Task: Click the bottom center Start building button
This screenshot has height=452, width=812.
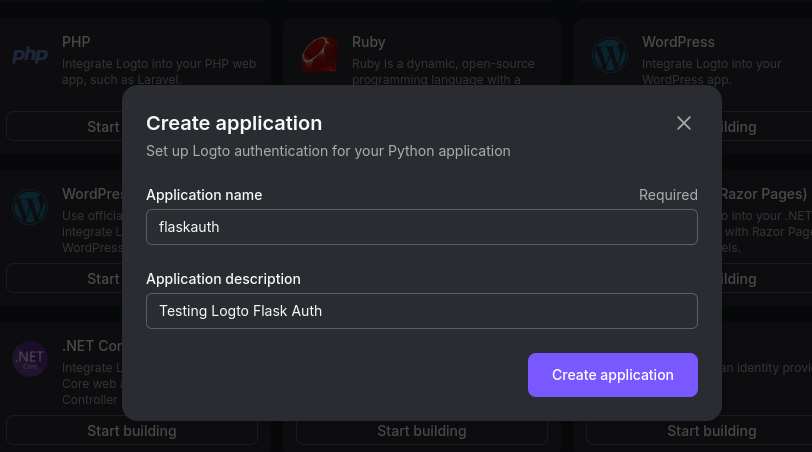Action: point(422,431)
